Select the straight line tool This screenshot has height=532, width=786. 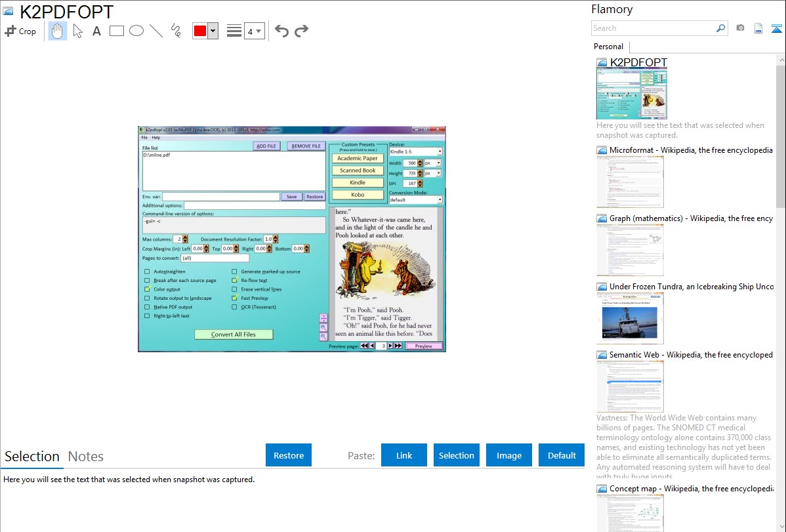[x=156, y=31]
